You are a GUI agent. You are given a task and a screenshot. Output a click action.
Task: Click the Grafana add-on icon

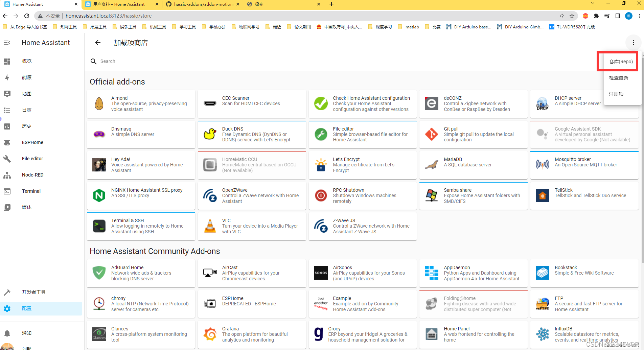pyautogui.click(x=210, y=334)
